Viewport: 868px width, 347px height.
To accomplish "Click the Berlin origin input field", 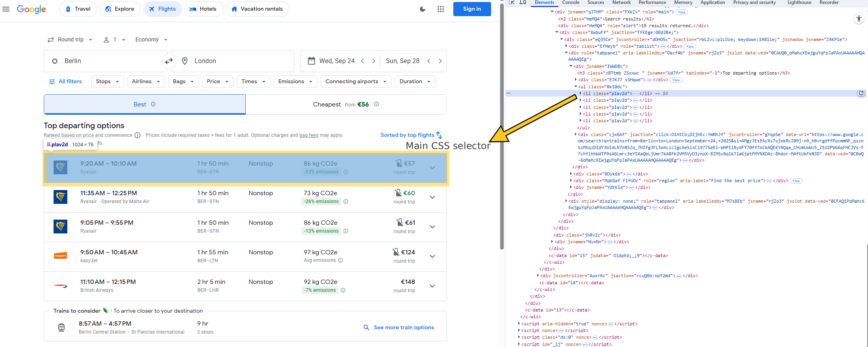I will coord(106,61).
